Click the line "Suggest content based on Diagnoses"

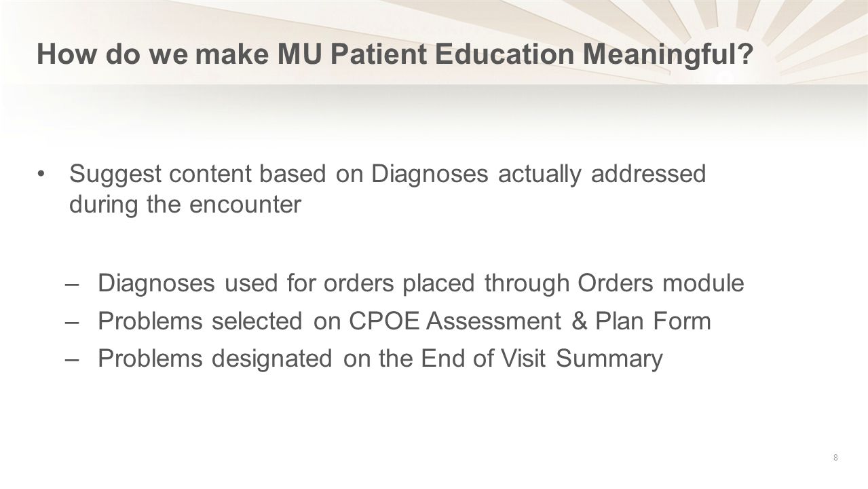point(388,174)
